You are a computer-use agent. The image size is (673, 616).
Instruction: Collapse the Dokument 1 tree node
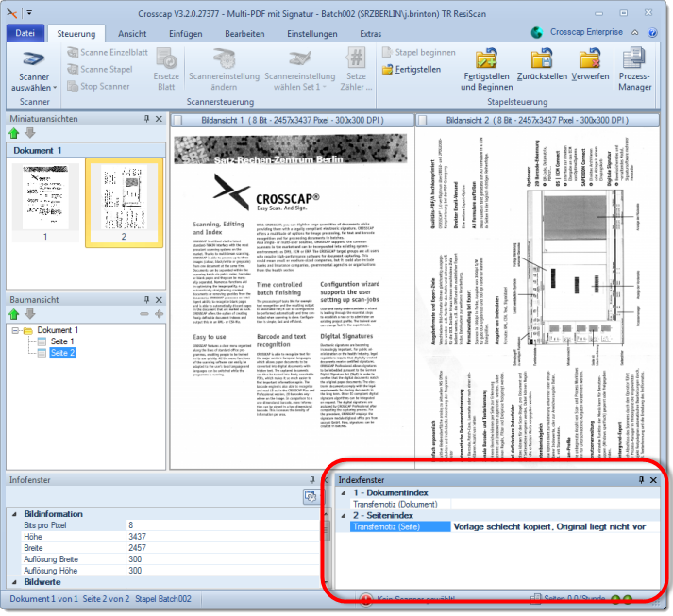click(x=16, y=330)
